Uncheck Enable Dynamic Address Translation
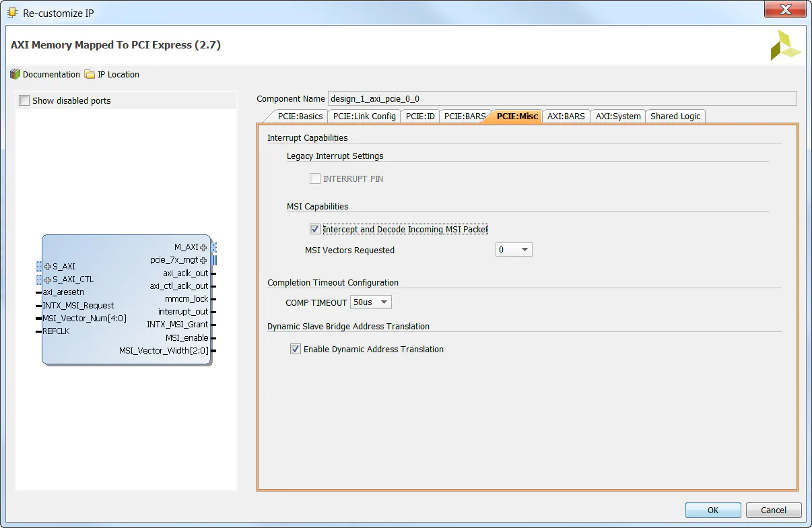Viewport: 812px width, 528px height. [x=295, y=349]
